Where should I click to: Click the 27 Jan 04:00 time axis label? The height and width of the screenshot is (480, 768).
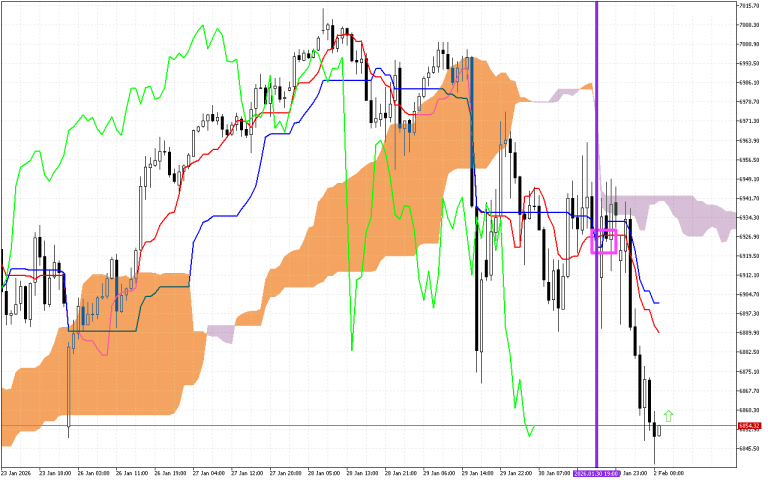tap(209, 474)
